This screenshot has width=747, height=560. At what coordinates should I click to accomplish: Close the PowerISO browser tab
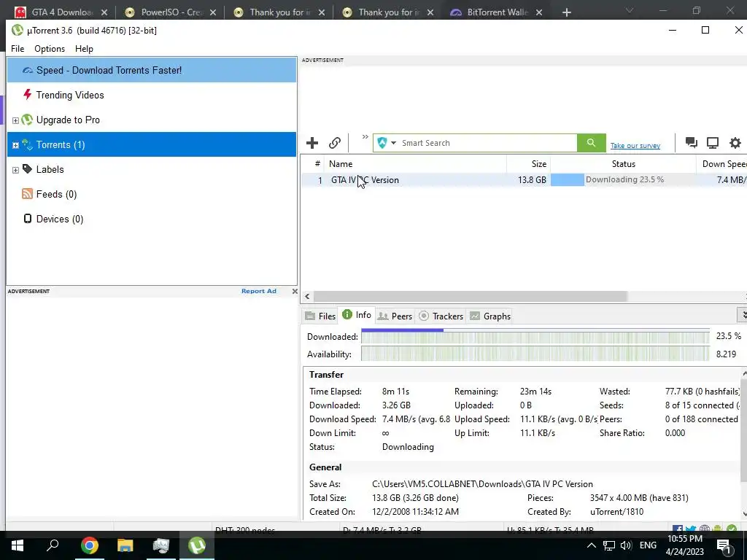click(x=213, y=12)
